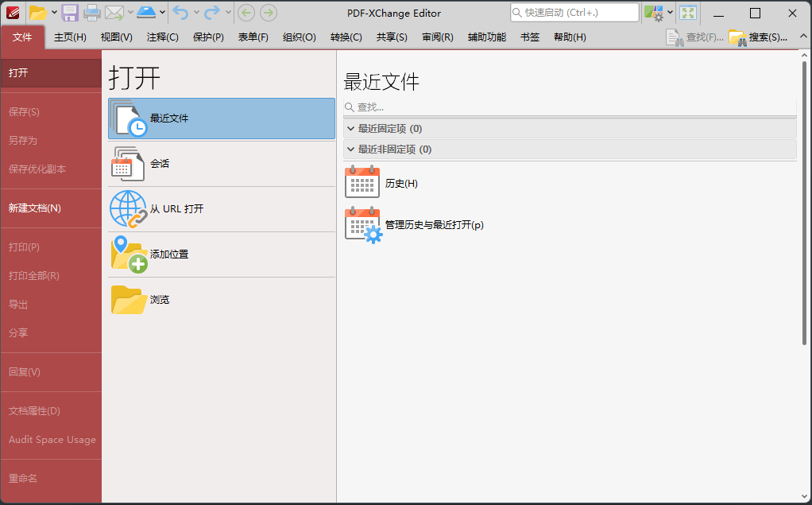Collapse the 最近固定项 section
The height and width of the screenshot is (505, 812).
click(350, 128)
